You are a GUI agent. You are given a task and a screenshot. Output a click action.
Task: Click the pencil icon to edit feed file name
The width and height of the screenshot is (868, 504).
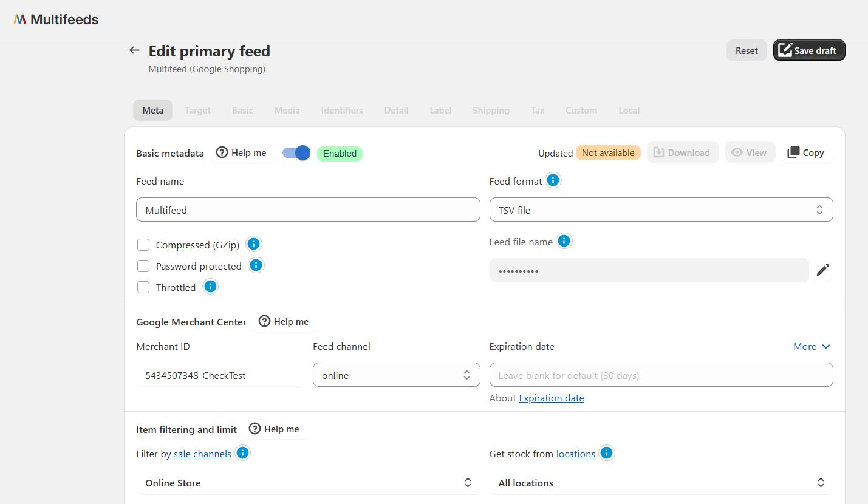[x=822, y=270]
